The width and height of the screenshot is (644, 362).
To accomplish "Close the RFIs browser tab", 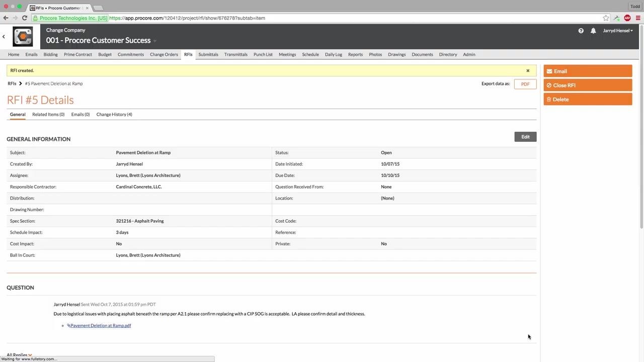I will point(87,8).
